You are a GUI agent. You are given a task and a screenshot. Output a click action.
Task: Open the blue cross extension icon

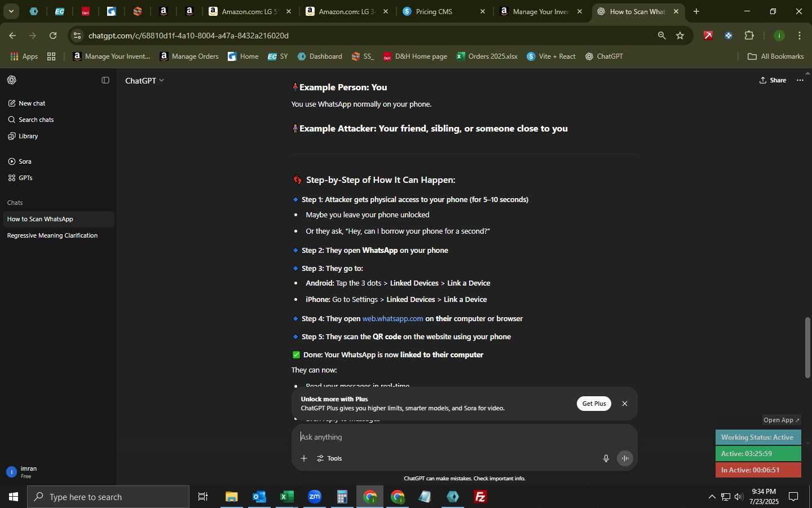coord(729,36)
